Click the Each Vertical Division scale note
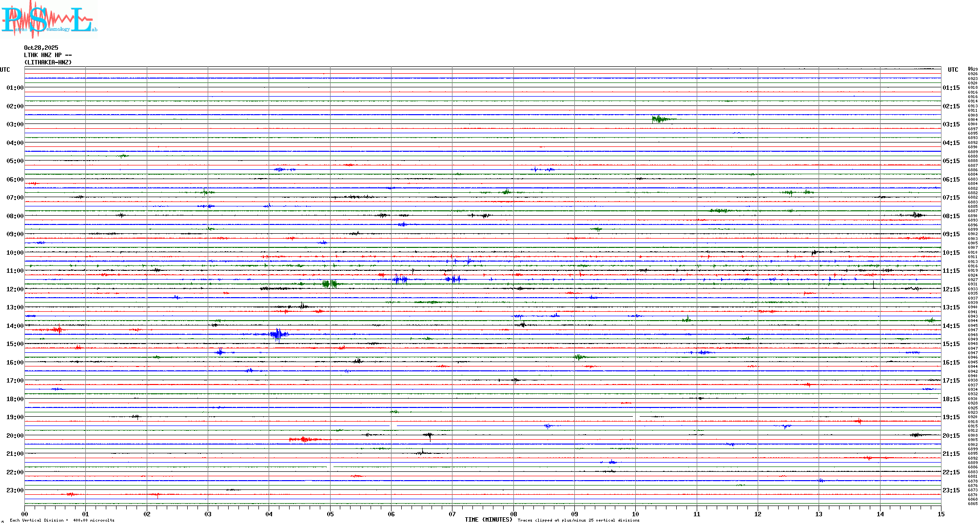 point(62,520)
